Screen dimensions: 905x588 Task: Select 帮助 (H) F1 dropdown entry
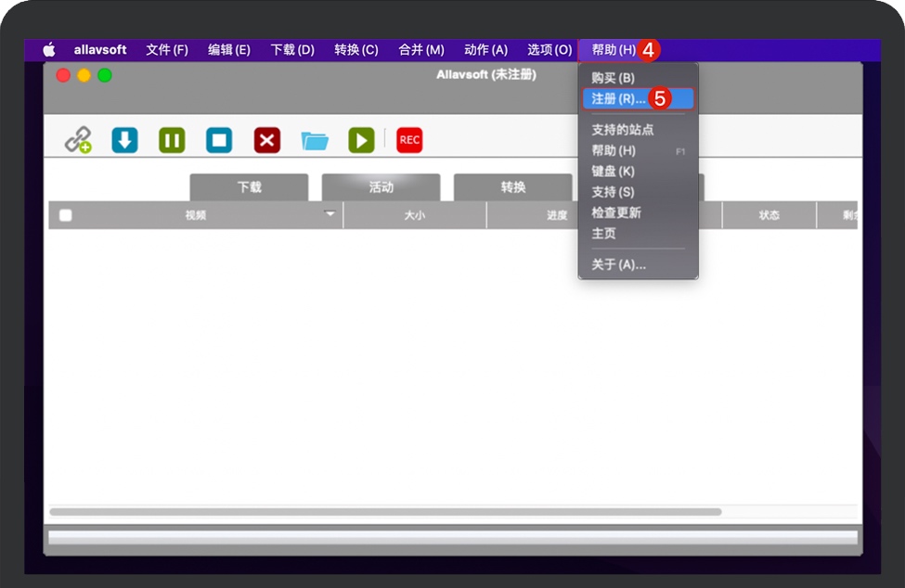pos(639,150)
